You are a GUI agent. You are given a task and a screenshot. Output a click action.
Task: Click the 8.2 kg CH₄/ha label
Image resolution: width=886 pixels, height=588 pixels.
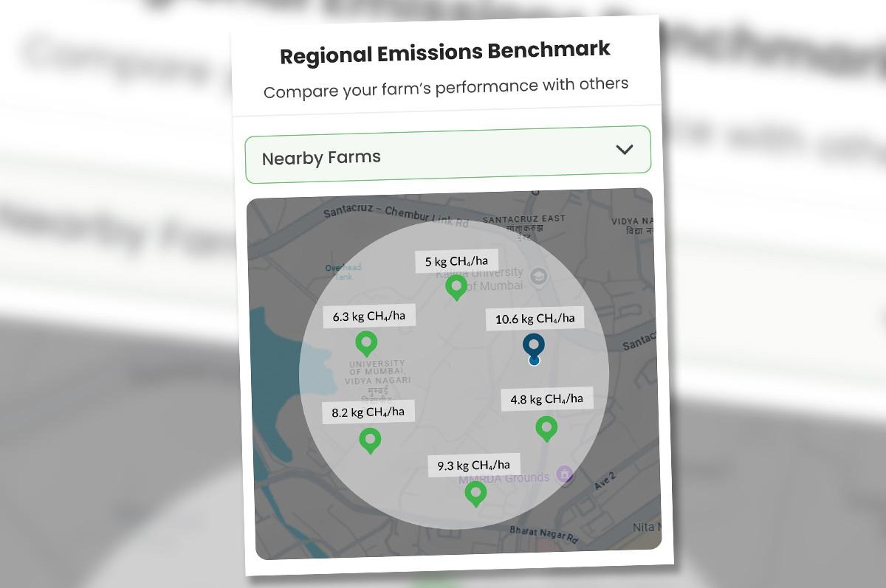(368, 412)
